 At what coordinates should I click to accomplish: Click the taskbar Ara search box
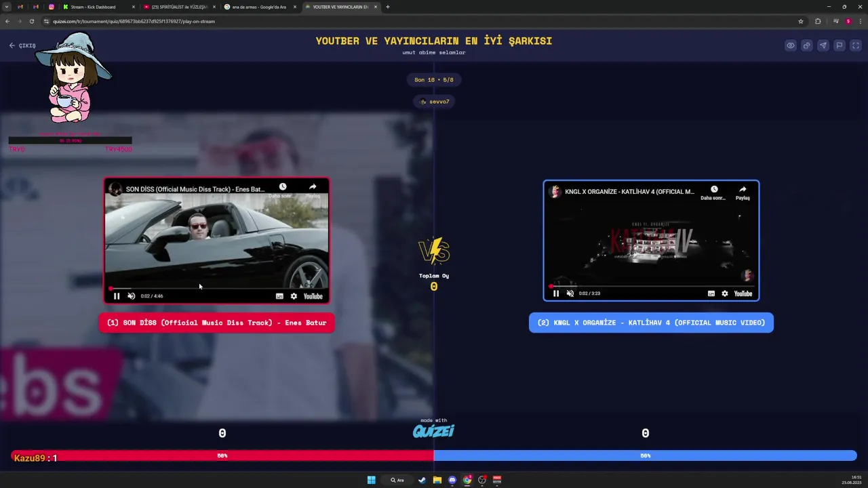click(x=397, y=480)
